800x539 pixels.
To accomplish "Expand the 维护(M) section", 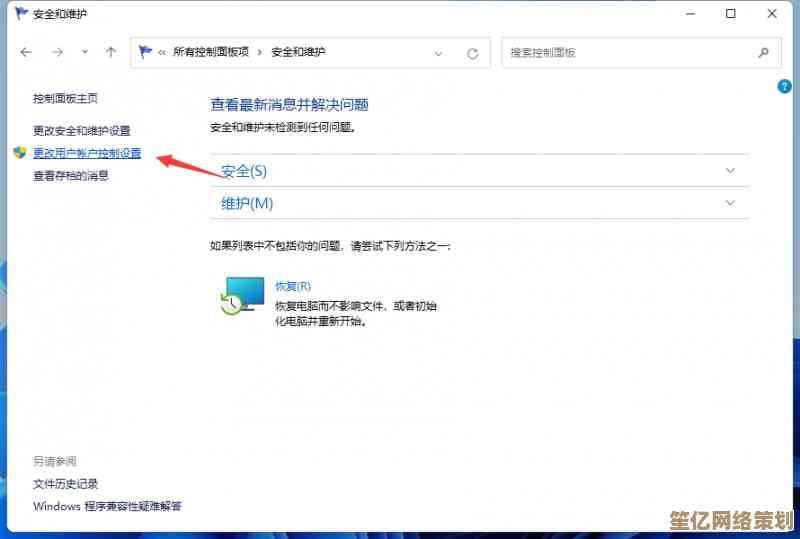I will coord(730,203).
